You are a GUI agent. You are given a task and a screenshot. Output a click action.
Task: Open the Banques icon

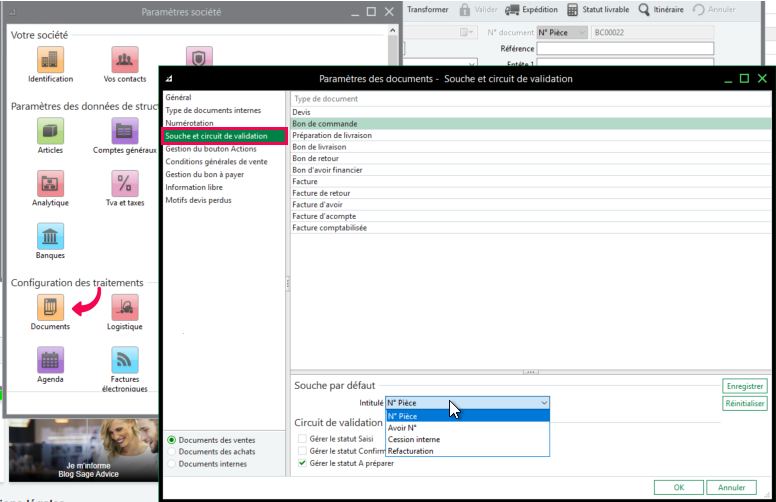(x=50, y=237)
